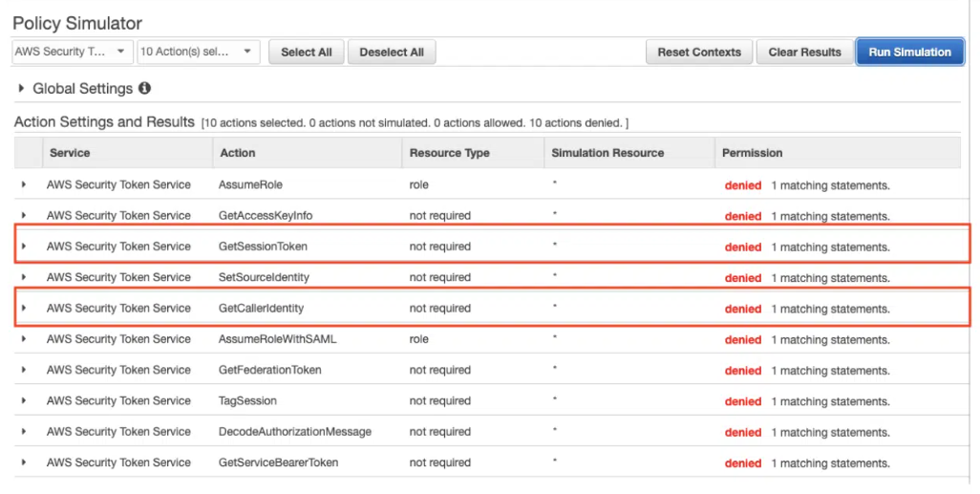Expand the AssumeRoleWithSAML action row

coord(24,339)
